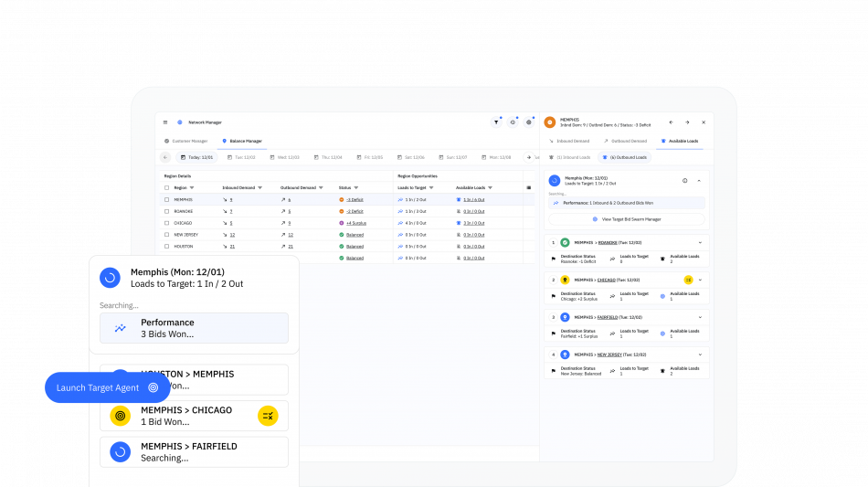
Task: Open the -3 Deficit status link for Memphis
Action: tap(355, 199)
